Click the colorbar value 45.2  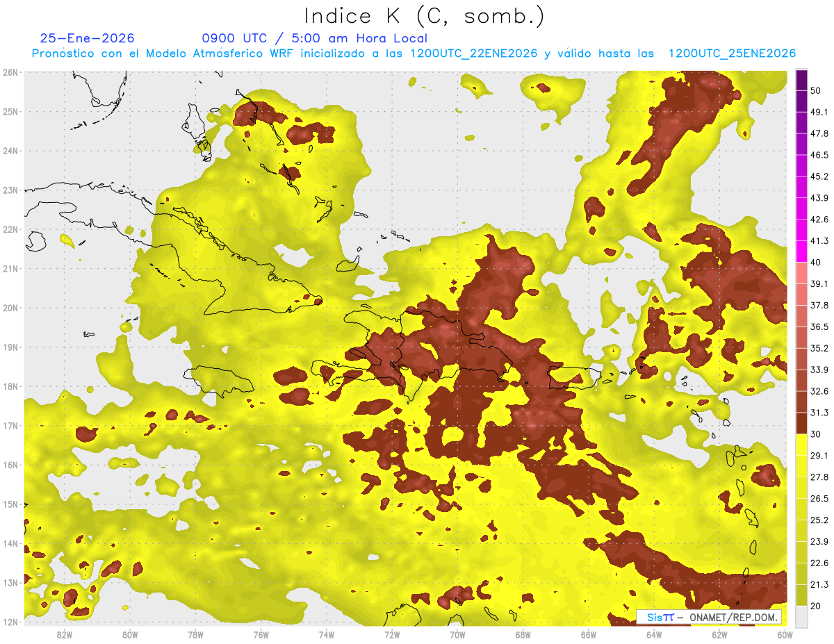[819, 176]
